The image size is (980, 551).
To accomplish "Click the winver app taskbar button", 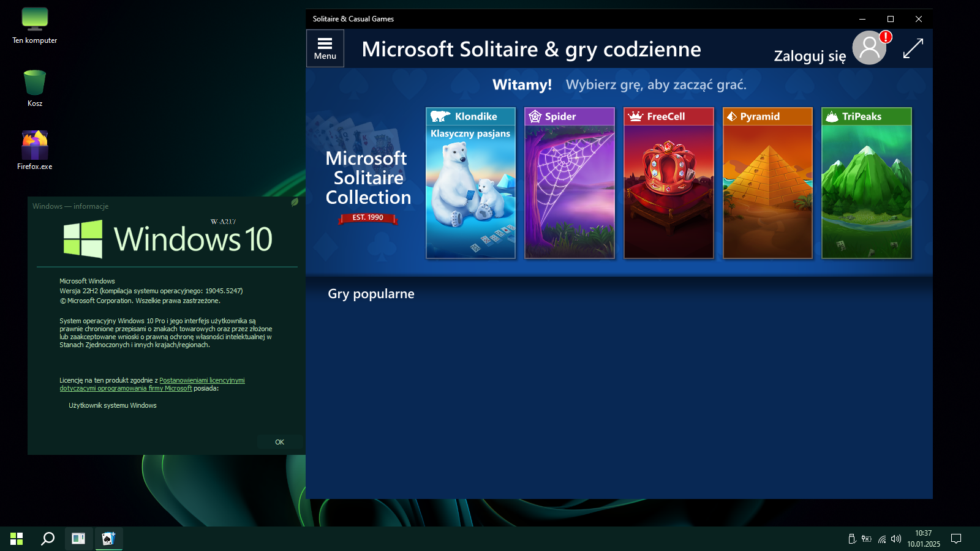I will [78, 539].
